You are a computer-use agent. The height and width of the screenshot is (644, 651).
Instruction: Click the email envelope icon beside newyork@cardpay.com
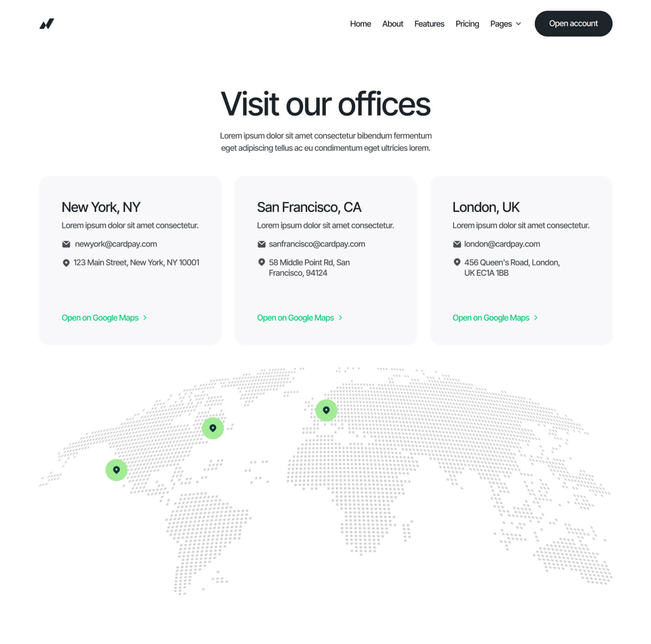click(x=66, y=244)
